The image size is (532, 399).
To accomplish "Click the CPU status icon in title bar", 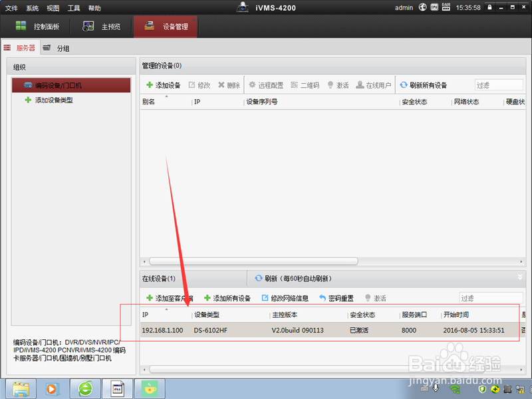I will coord(434,7).
